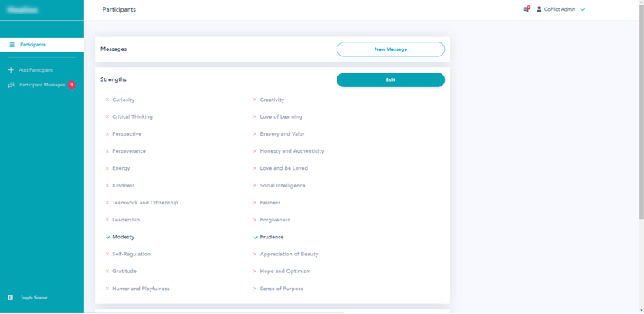Image resolution: width=644 pixels, height=314 pixels.
Task: Open the CoPilot Admin account menu
Action: [x=559, y=9]
